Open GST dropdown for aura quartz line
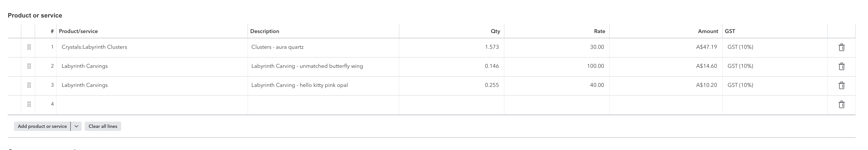 tap(774, 47)
